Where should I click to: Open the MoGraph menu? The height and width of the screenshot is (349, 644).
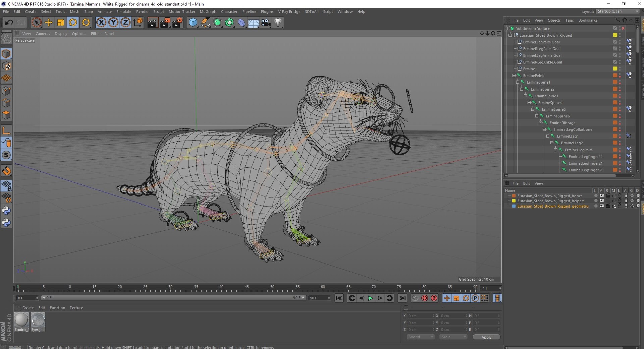point(208,12)
